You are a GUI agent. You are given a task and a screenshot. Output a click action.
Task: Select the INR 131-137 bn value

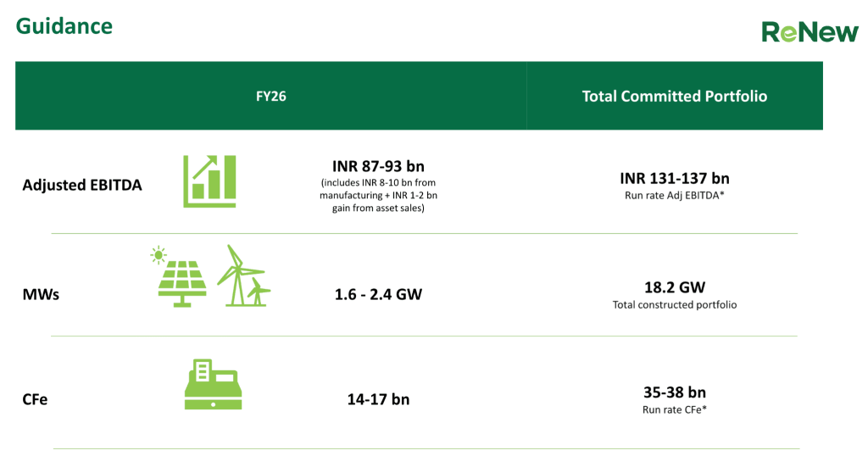tap(674, 178)
